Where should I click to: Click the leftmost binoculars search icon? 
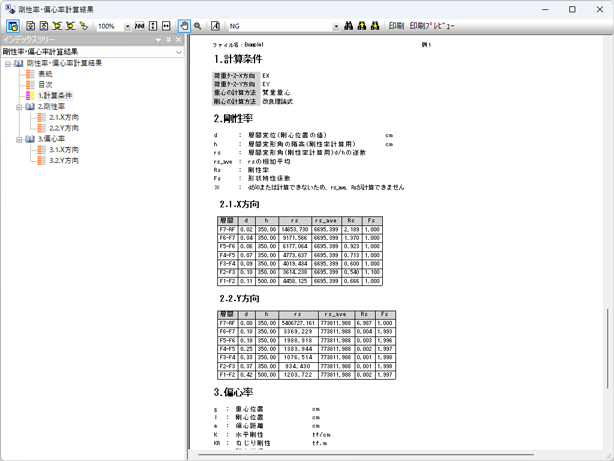click(x=349, y=26)
